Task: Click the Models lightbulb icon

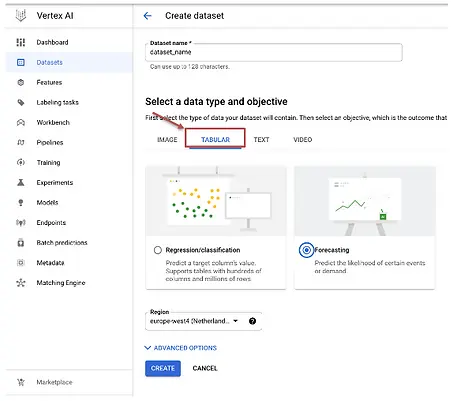Action: click(21, 202)
